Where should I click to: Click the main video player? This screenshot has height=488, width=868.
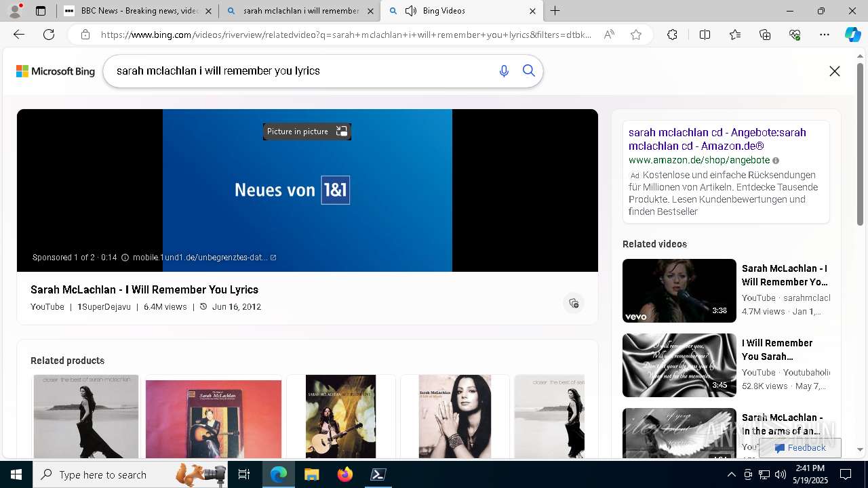click(307, 190)
